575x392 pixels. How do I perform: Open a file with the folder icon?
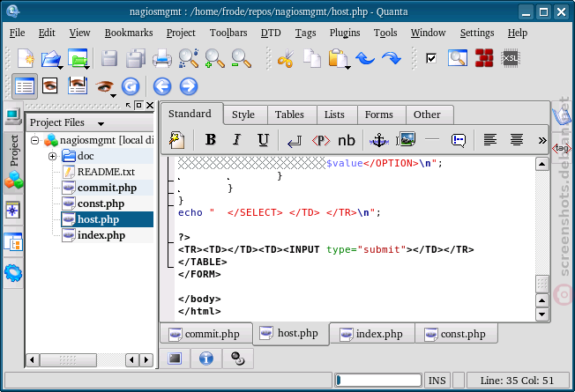tap(50, 58)
